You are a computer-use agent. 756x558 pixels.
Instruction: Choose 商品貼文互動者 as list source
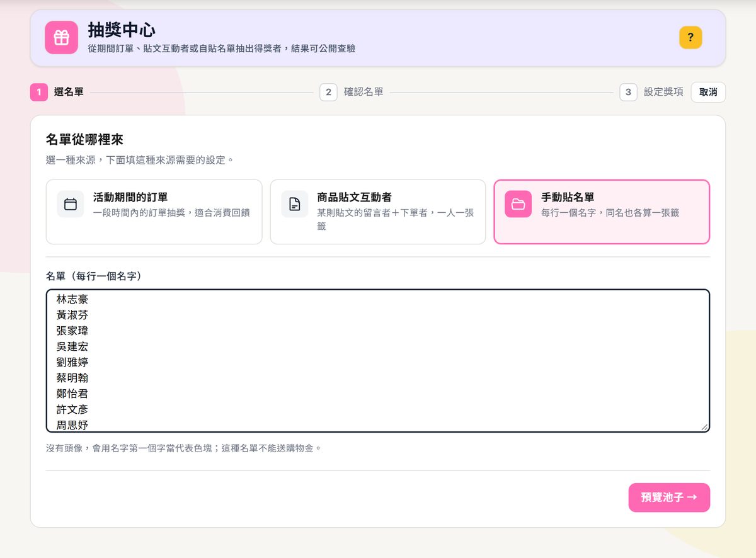point(378,212)
